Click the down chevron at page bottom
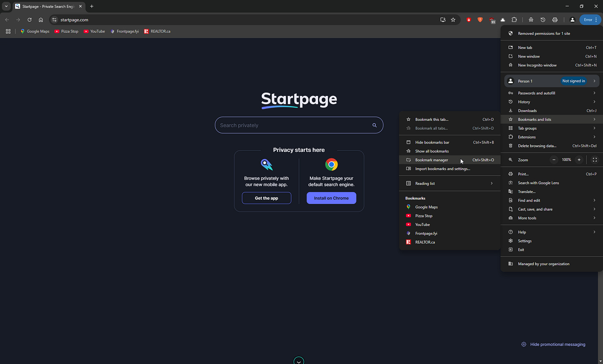Screen dimensions: 603x364 [299, 361]
